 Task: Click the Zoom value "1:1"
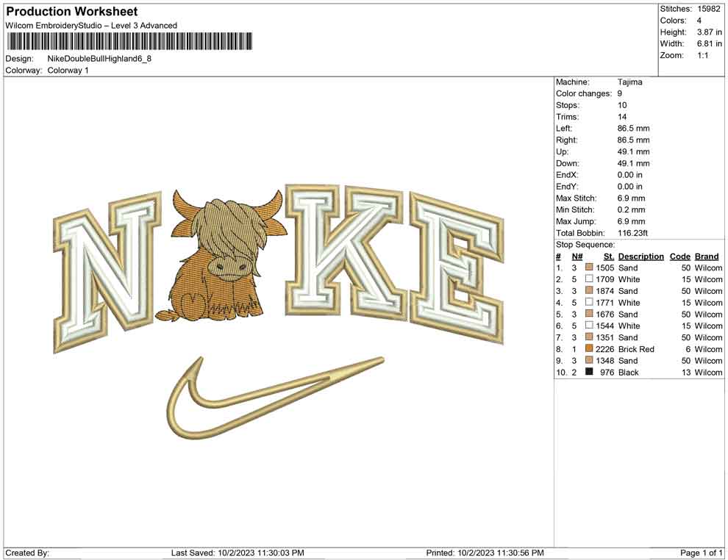click(x=702, y=55)
